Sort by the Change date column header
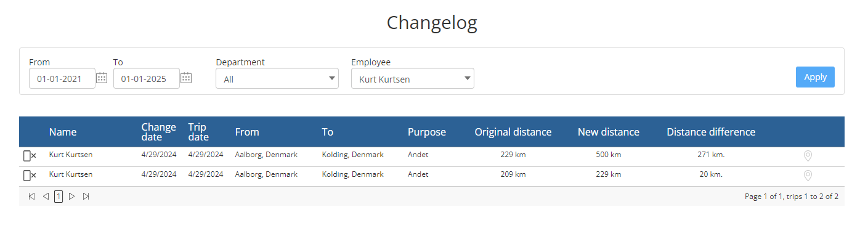This screenshot has width=868, height=236. 158,132
